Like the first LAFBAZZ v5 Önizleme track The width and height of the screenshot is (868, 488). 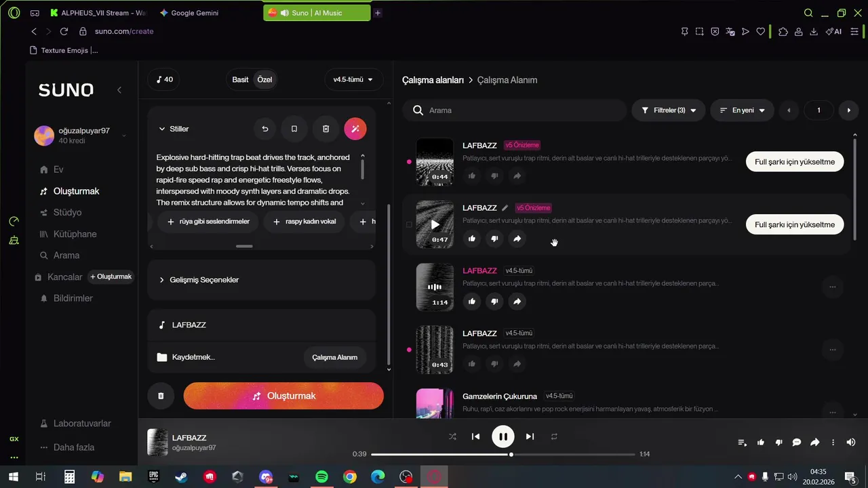(472, 176)
